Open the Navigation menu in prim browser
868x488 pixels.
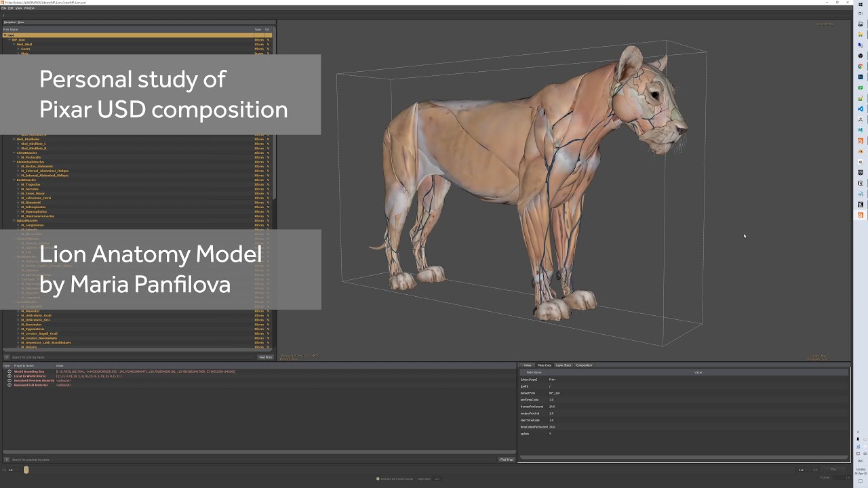(x=10, y=22)
